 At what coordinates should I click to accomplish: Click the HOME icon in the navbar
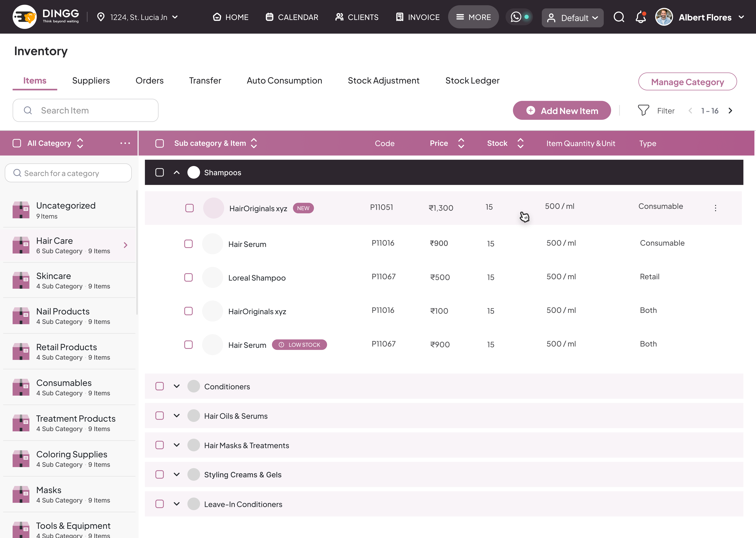tap(217, 17)
